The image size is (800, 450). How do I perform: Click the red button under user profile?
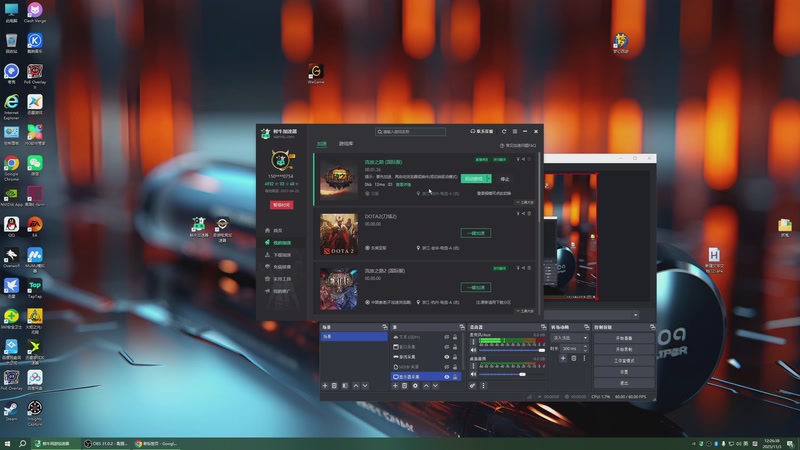point(281,205)
